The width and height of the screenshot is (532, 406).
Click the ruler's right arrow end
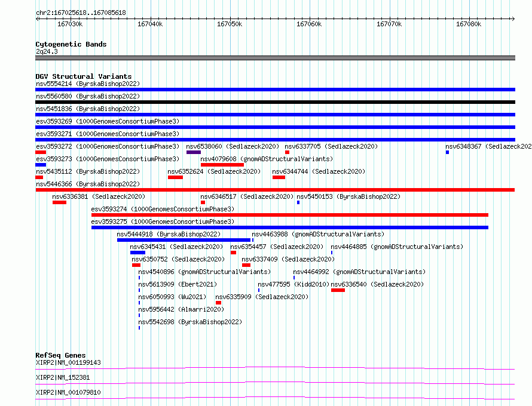[513, 19]
